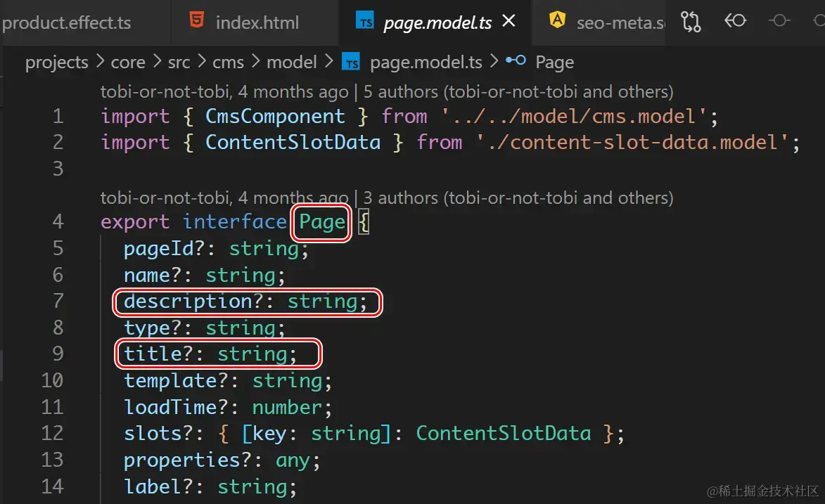Click 'description?' property
Viewport: 825px width, 504px height.
pos(193,302)
